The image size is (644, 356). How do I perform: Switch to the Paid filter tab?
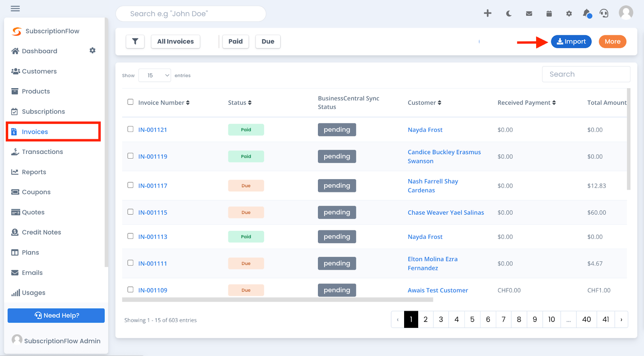(235, 41)
